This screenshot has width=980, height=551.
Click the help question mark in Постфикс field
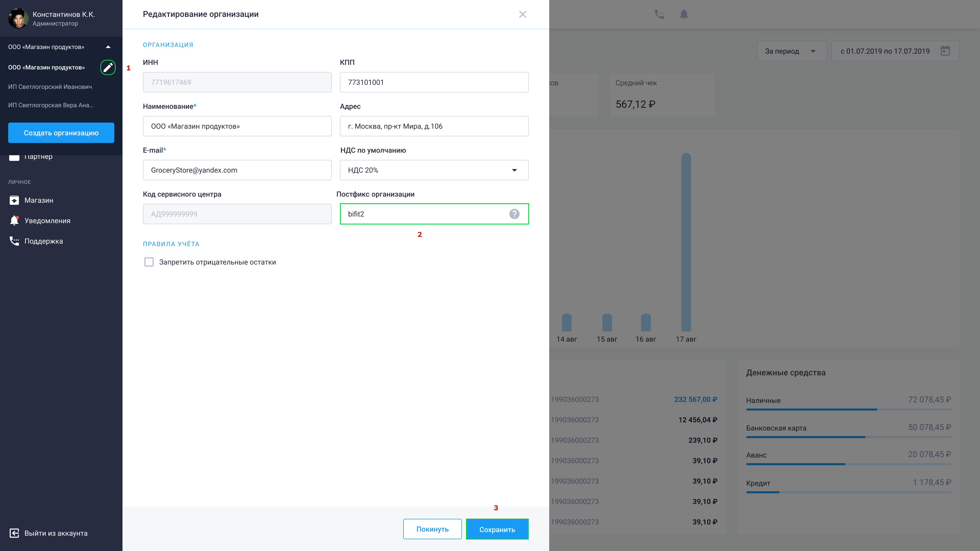(x=514, y=214)
